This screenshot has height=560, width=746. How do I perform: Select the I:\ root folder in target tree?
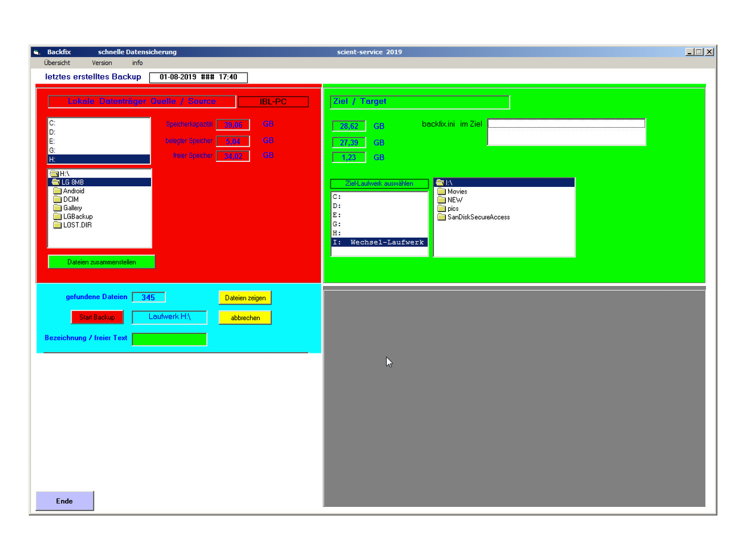coord(450,183)
